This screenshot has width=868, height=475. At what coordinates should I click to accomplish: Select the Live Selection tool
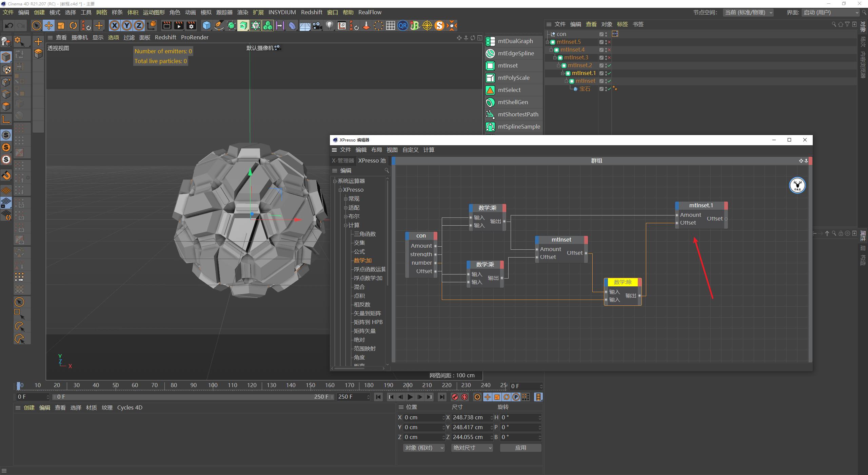[x=37, y=25]
